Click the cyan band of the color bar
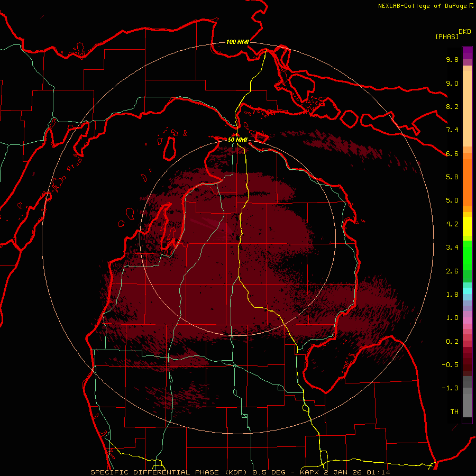Screen dimensions: 476x476 tap(467, 290)
